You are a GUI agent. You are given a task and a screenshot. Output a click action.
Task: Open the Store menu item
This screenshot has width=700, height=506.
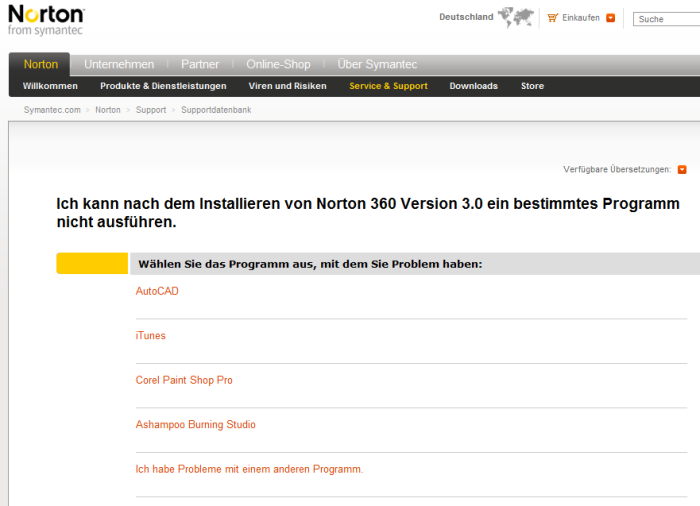(x=532, y=86)
